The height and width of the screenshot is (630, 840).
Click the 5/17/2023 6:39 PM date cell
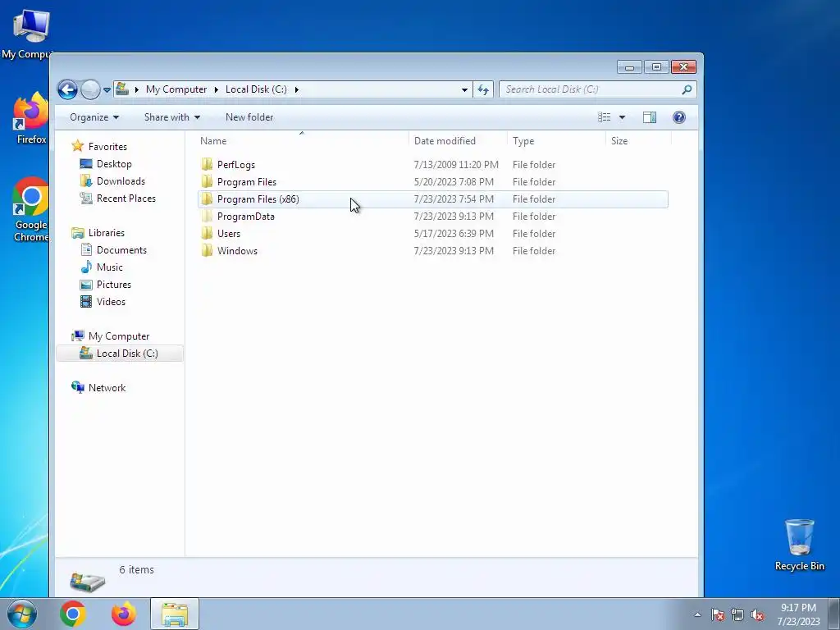(x=454, y=234)
